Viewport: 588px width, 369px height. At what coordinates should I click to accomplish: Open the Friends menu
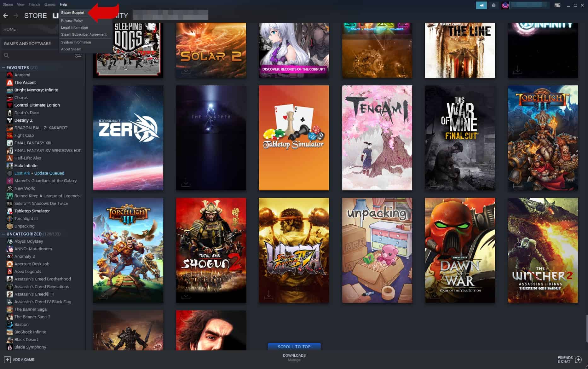pos(34,4)
